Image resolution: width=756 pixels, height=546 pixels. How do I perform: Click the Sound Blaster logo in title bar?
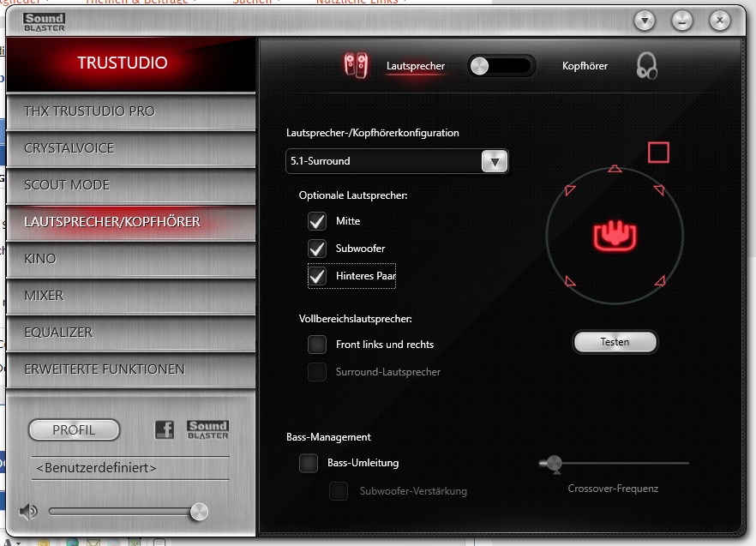tap(44, 22)
